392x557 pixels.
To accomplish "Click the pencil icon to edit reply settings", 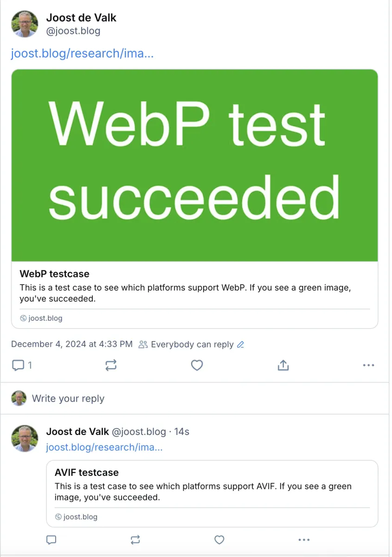I will coord(240,344).
